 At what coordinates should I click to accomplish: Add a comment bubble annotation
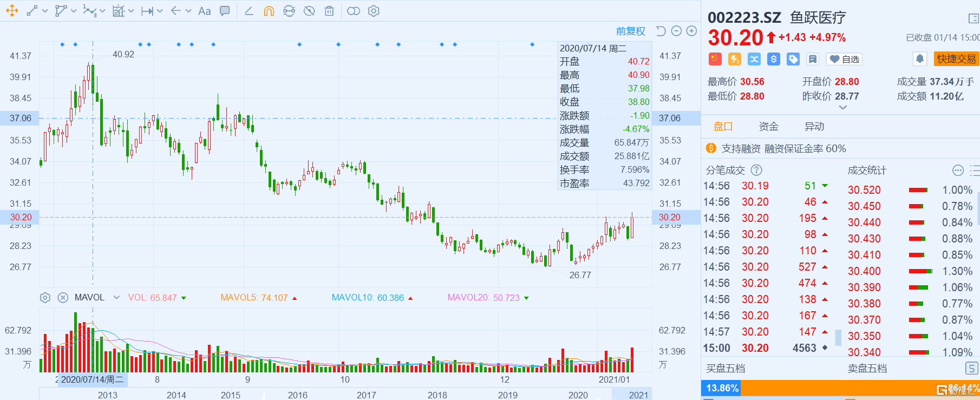click(x=225, y=11)
